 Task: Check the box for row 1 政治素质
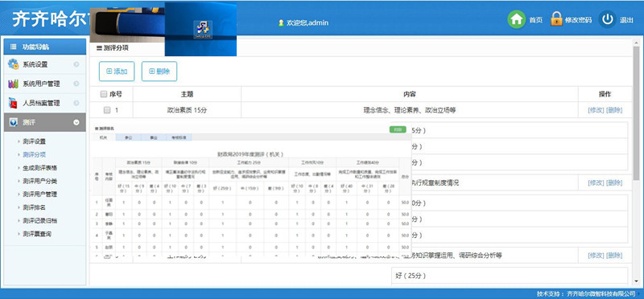click(107, 110)
